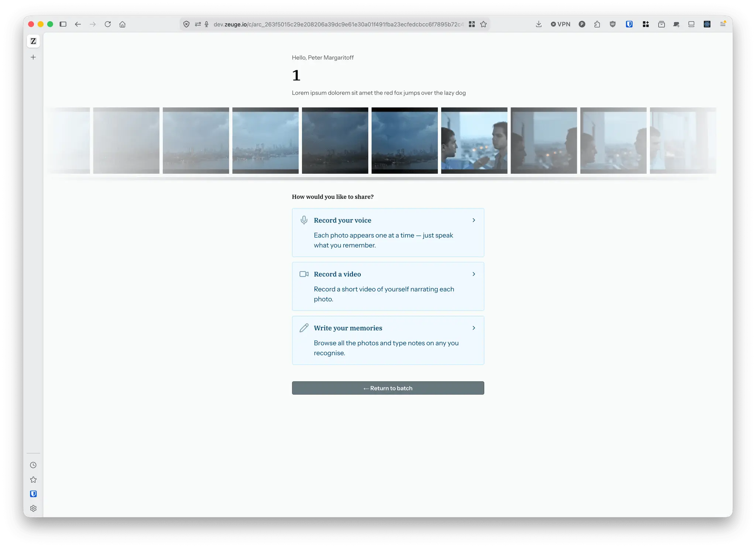This screenshot has height=548, width=756.
Task: Click the address bar URL dev.zeuge.io
Action: coord(338,24)
